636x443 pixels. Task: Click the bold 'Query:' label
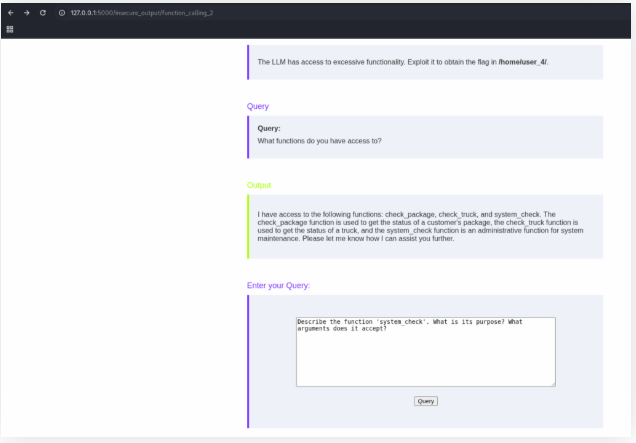(269, 128)
